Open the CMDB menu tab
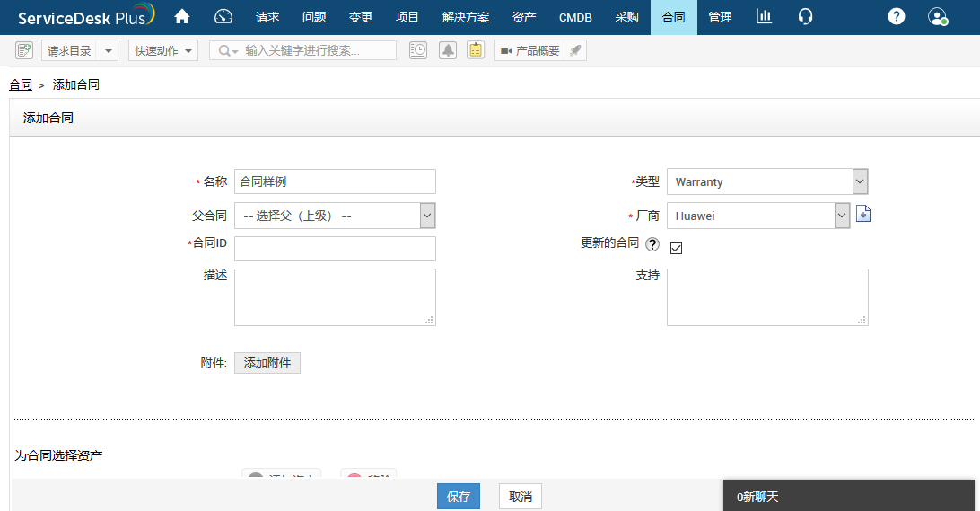The height and width of the screenshot is (511, 980). (x=575, y=17)
